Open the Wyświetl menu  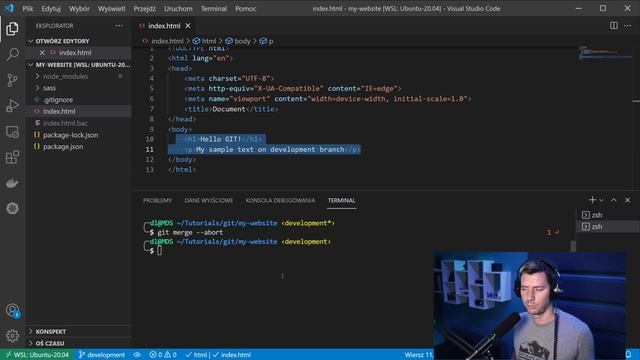(111, 9)
